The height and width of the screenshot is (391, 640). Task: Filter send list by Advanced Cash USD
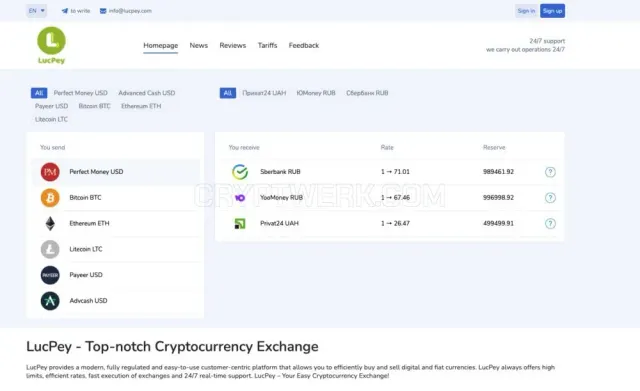(147, 93)
